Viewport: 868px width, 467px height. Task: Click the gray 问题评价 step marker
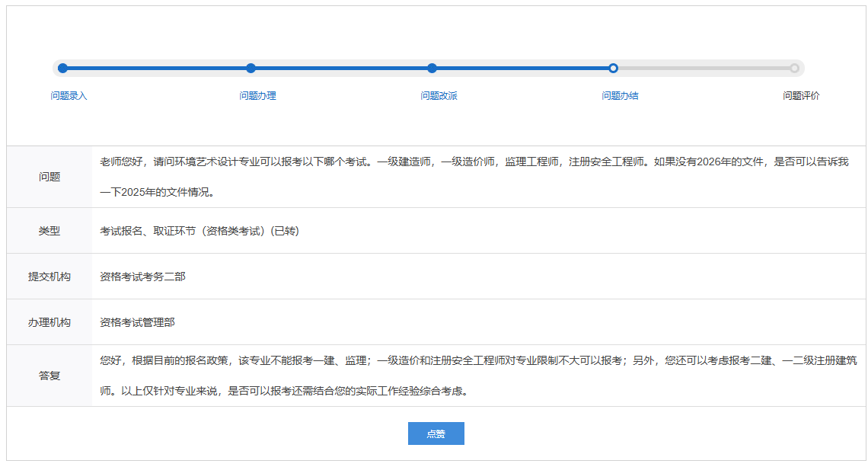coord(794,69)
